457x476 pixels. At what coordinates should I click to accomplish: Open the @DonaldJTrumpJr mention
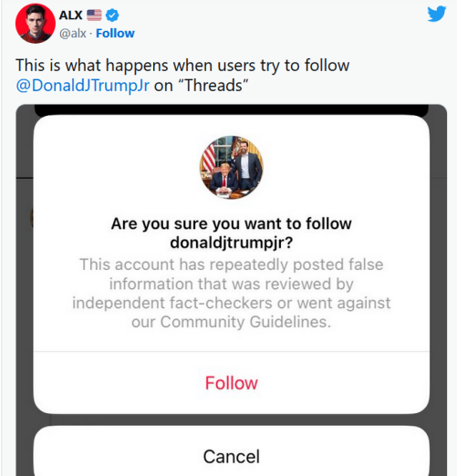click(83, 86)
